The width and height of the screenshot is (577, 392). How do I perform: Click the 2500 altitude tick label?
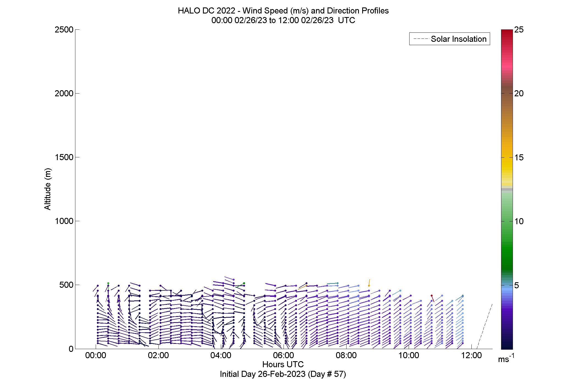[x=64, y=30]
